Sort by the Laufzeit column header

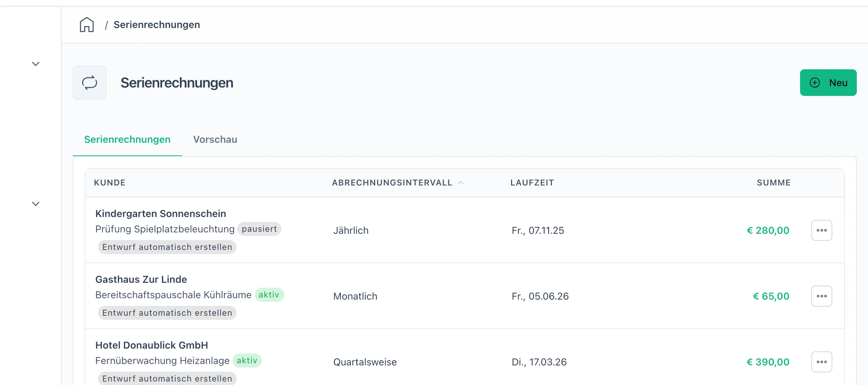point(532,183)
